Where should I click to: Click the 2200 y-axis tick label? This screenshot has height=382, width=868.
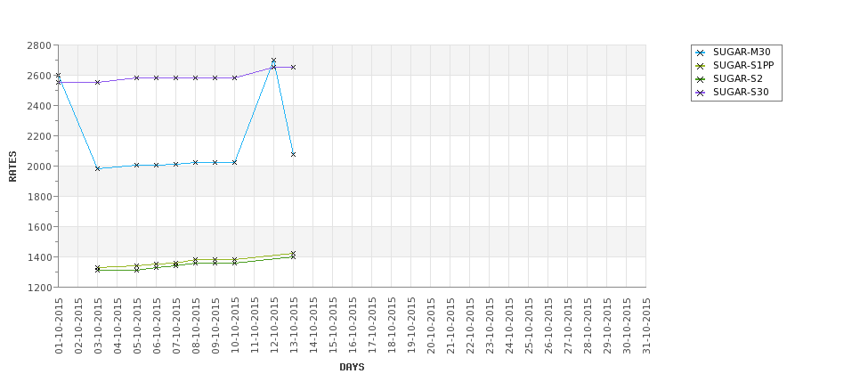[39, 136]
